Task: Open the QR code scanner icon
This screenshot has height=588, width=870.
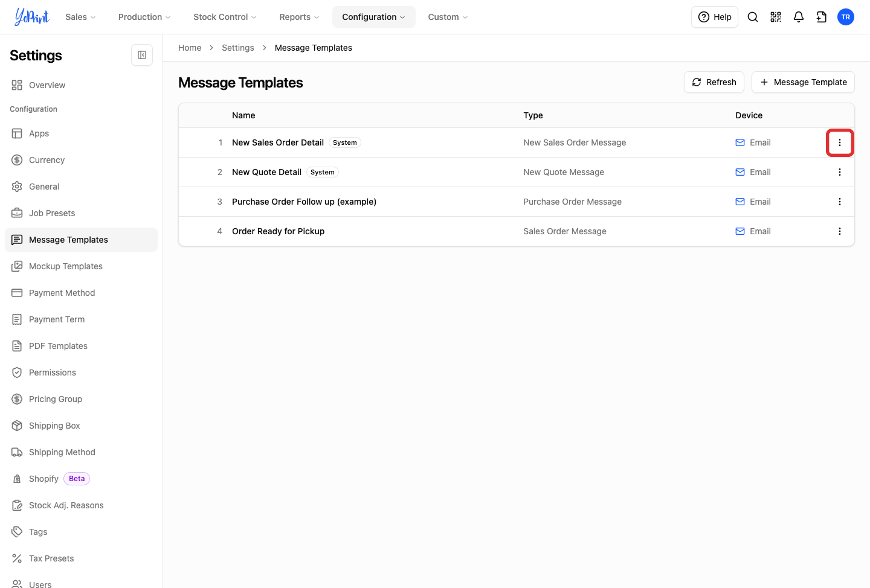Action: point(776,17)
